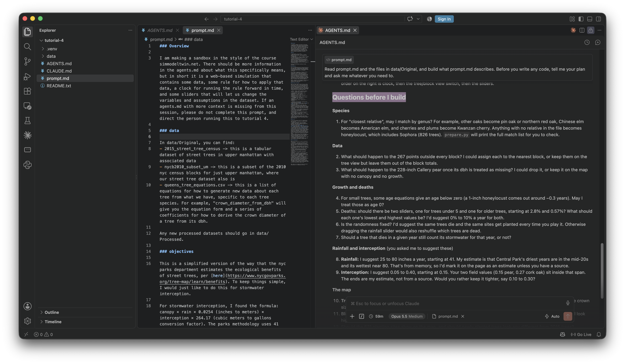Open Explorer more actions menu
The height and width of the screenshot is (364, 625).
[130, 30]
